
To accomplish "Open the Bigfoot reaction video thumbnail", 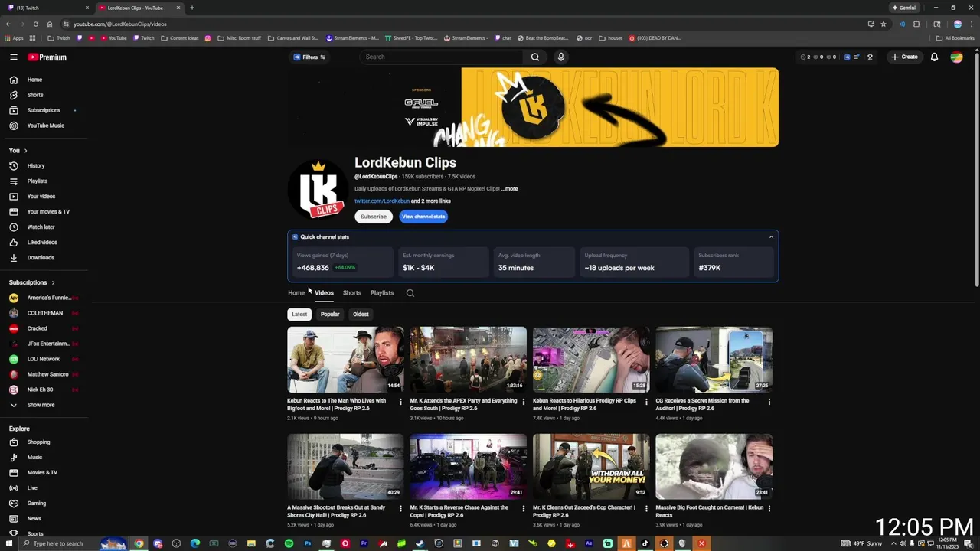I will coord(345,360).
